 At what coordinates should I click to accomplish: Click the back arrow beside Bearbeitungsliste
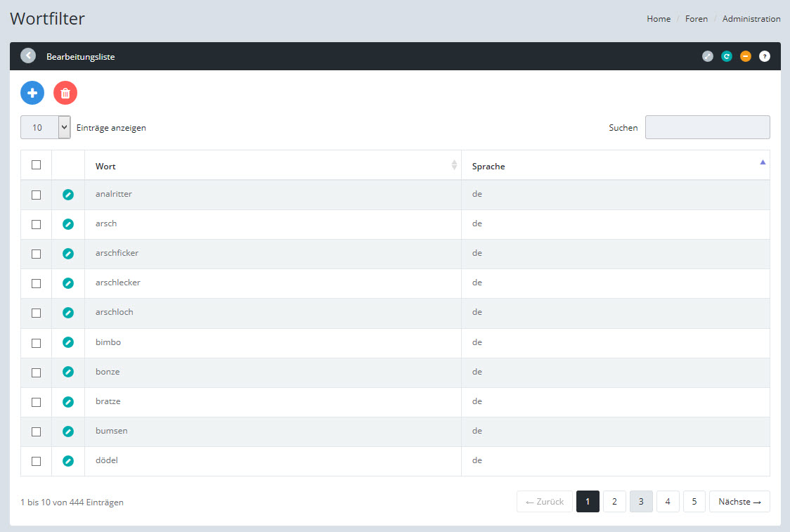pos(28,56)
